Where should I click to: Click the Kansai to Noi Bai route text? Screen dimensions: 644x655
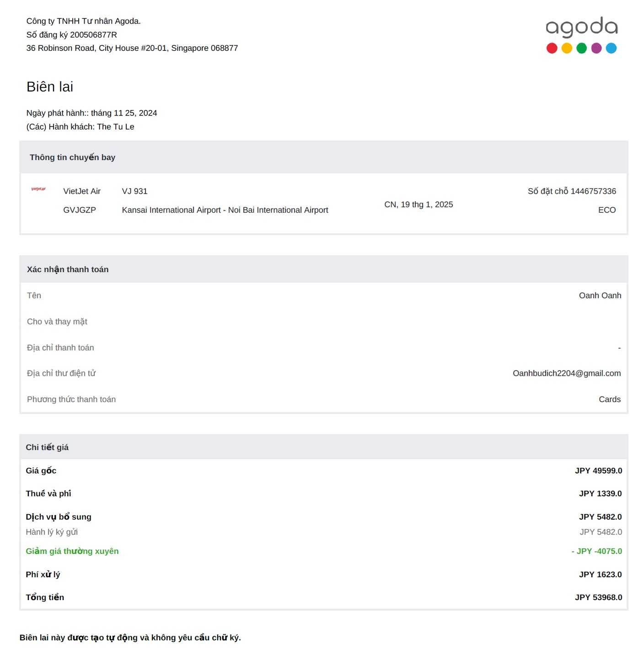[225, 210]
